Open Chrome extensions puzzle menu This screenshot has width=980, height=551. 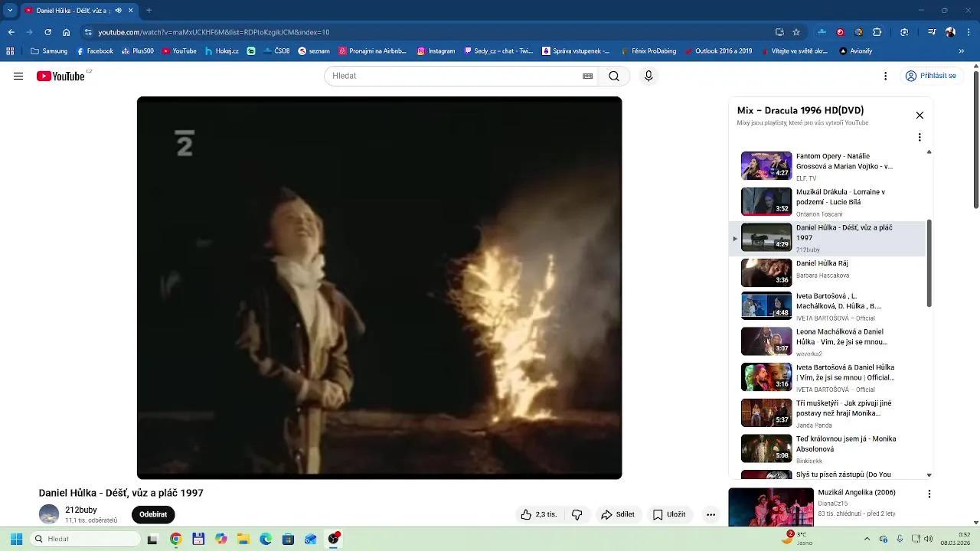pyautogui.click(x=877, y=32)
